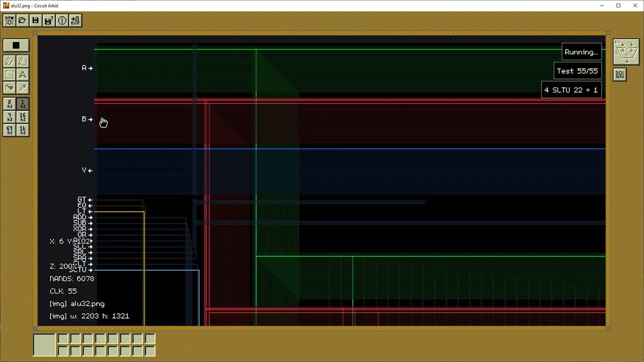The image size is (644, 362).
Task: Click the Test 55/55 status box
Action: point(578,71)
